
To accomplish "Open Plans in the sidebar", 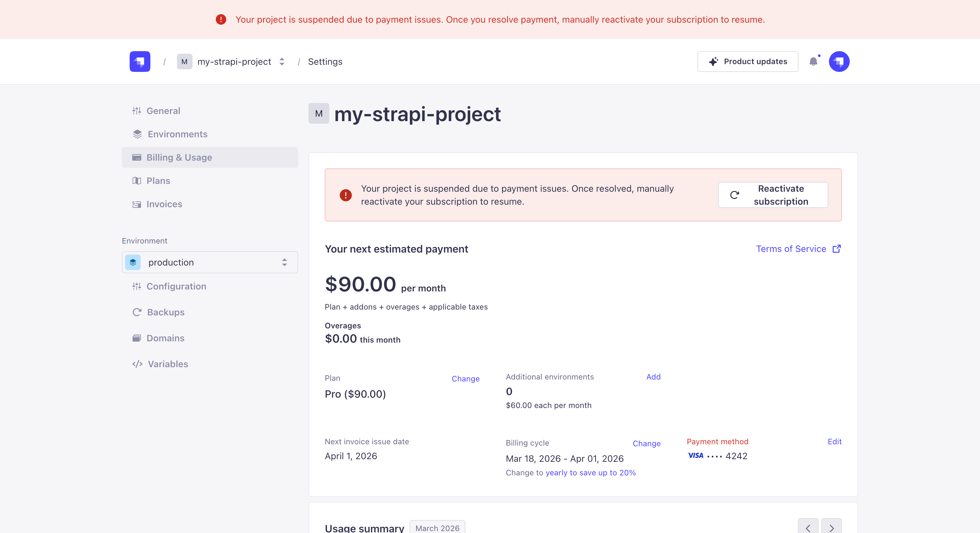I will (x=158, y=181).
